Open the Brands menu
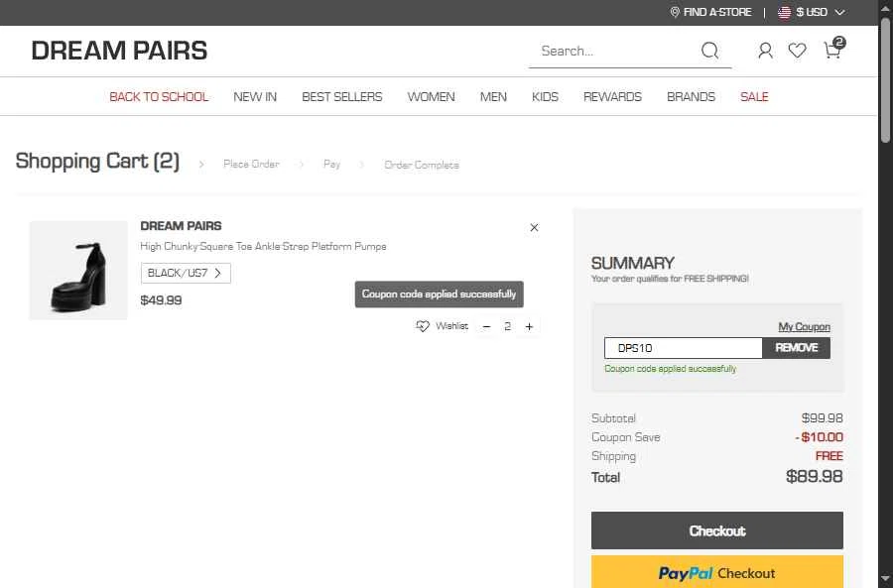The image size is (893, 588). tap(691, 97)
